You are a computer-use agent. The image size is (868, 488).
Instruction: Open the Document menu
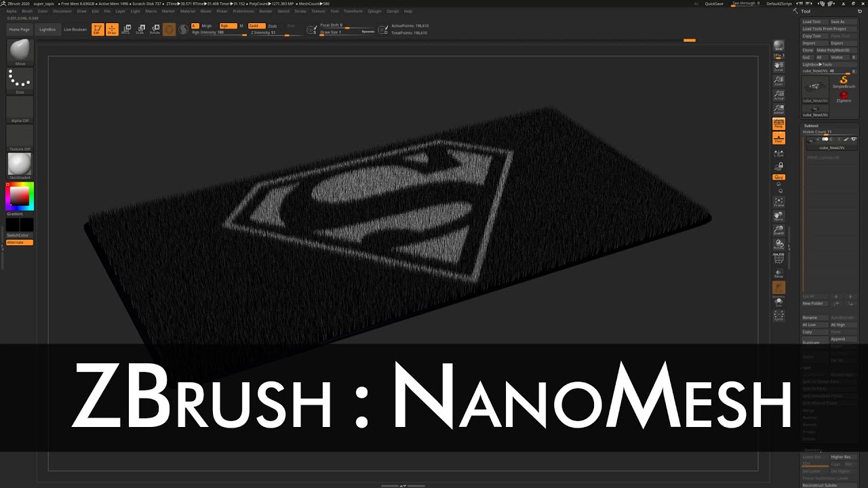(62, 11)
